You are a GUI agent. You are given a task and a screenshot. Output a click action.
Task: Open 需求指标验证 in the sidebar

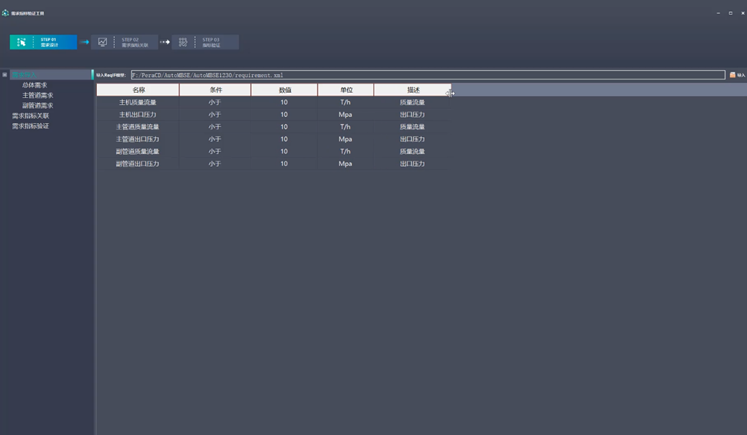pos(31,126)
